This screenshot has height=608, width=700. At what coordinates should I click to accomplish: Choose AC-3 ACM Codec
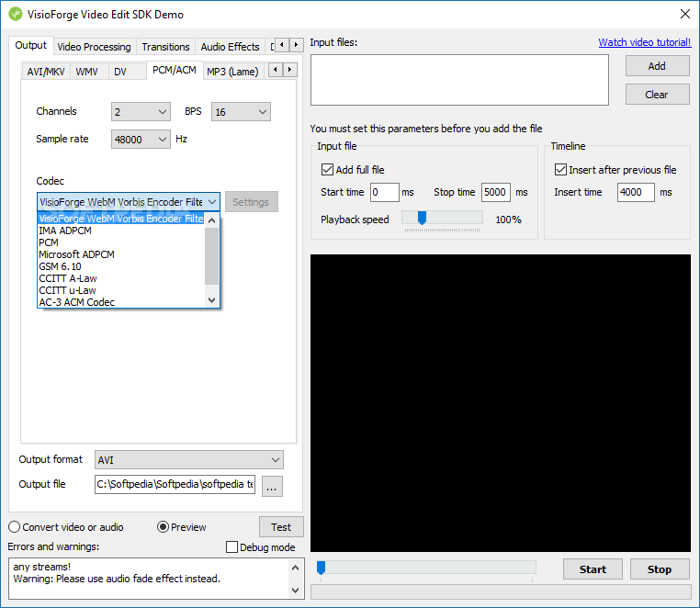tap(121, 302)
